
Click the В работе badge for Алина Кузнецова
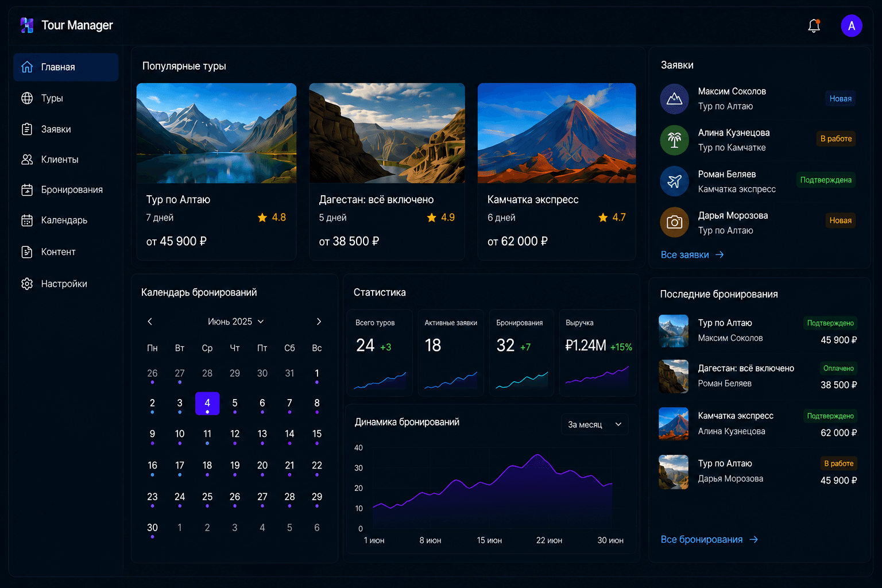(836, 139)
